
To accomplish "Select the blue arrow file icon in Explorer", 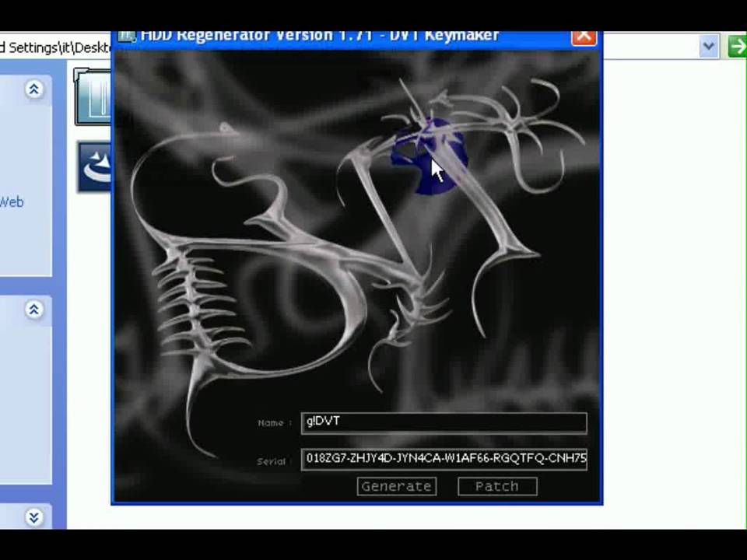I will pos(94,166).
